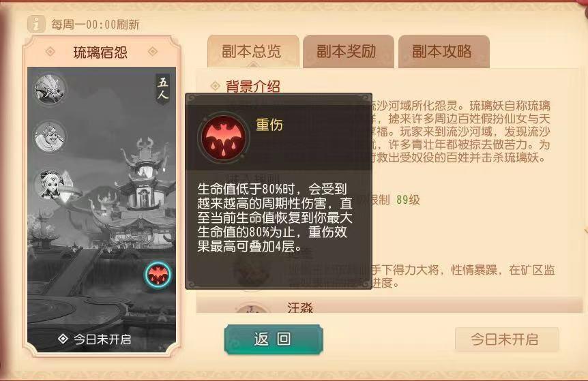The image size is (588, 381).
Task: Click the large 重伤 bat icon in tooltip
Action: coord(224,137)
